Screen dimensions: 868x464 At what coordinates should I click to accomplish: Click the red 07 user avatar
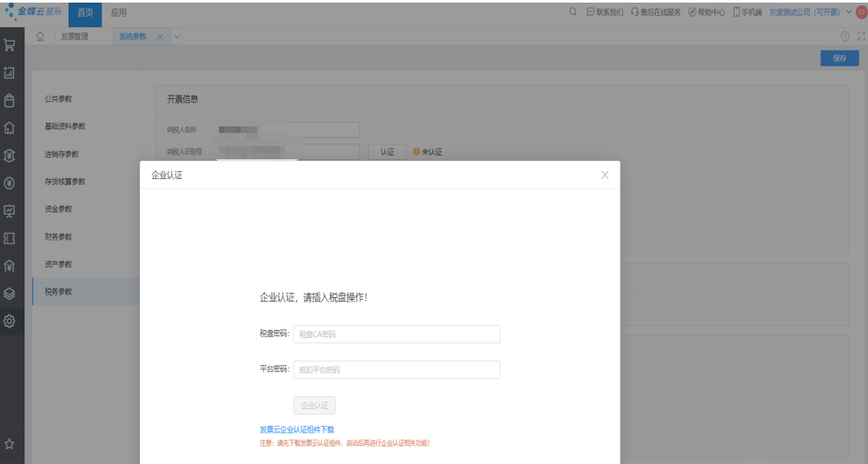[x=862, y=11]
